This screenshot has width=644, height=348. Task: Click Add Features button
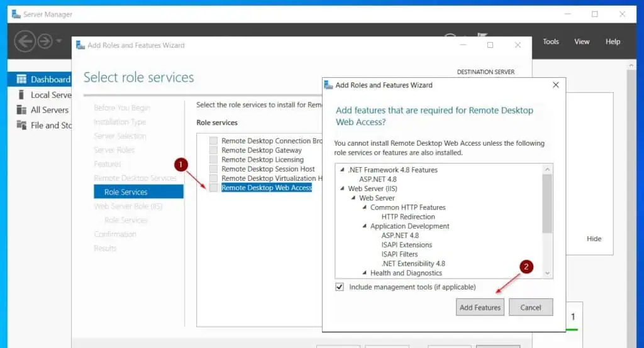click(x=480, y=307)
